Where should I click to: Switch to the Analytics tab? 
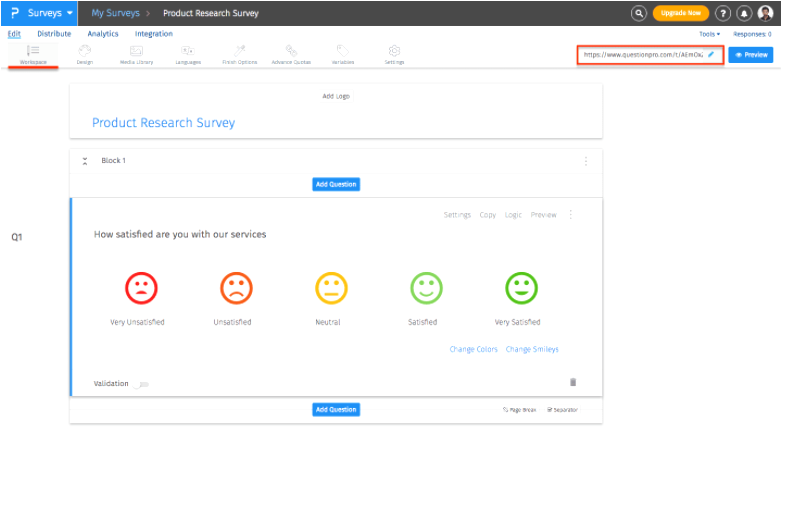(103, 34)
